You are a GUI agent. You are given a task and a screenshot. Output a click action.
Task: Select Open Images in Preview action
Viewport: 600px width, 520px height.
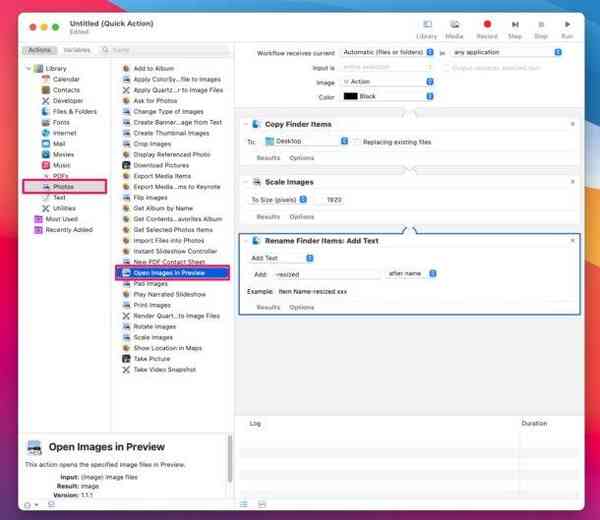[x=172, y=273]
